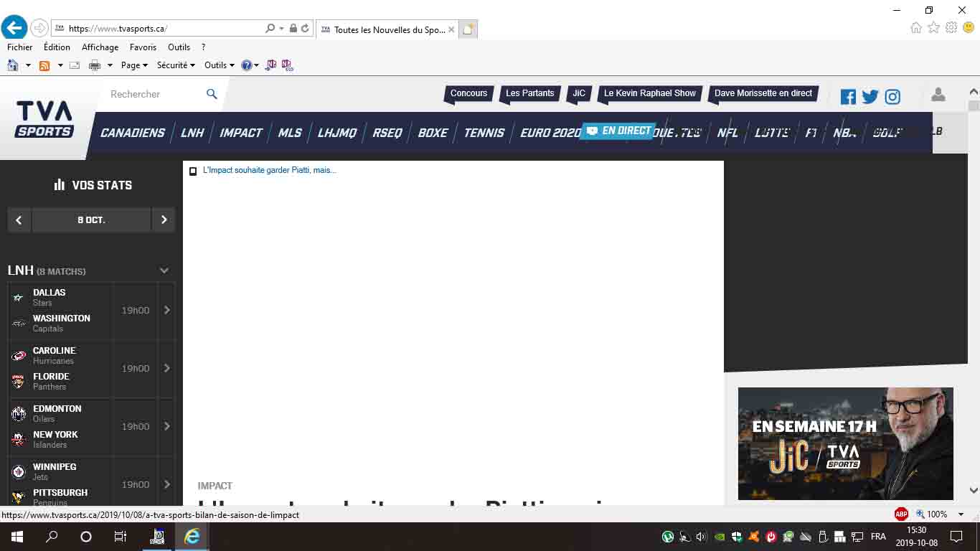
Task: Open the Outils menu in menu bar
Action: coord(179,47)
